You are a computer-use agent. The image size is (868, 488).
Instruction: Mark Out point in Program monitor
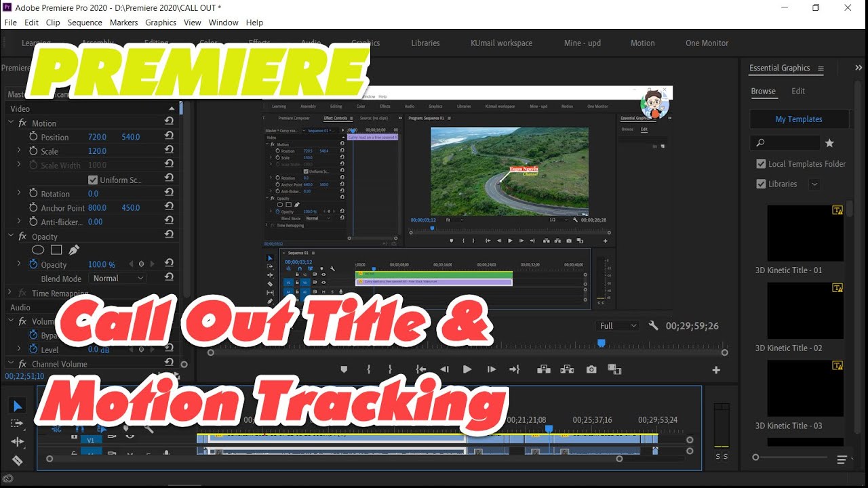tap(390, 369)
